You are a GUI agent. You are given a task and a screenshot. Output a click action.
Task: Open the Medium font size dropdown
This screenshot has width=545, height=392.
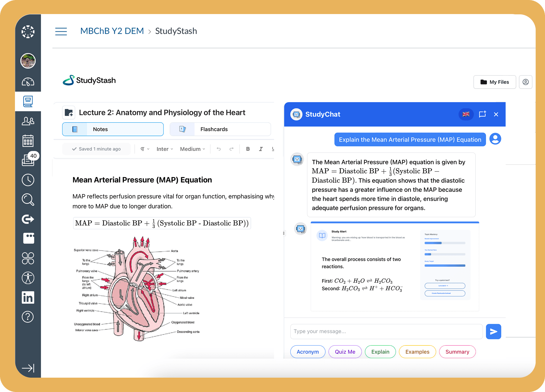[192, 149]
